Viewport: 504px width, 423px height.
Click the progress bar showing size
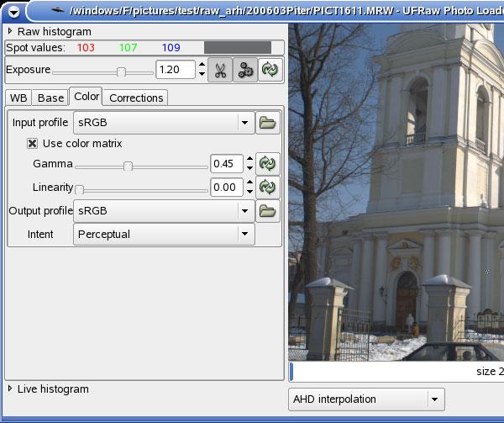point(396,372)
